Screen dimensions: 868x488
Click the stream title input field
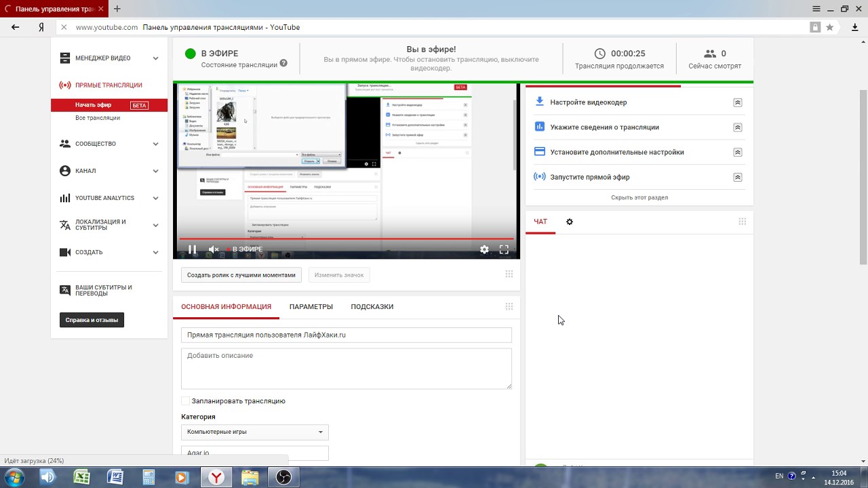tap(347, 335)
